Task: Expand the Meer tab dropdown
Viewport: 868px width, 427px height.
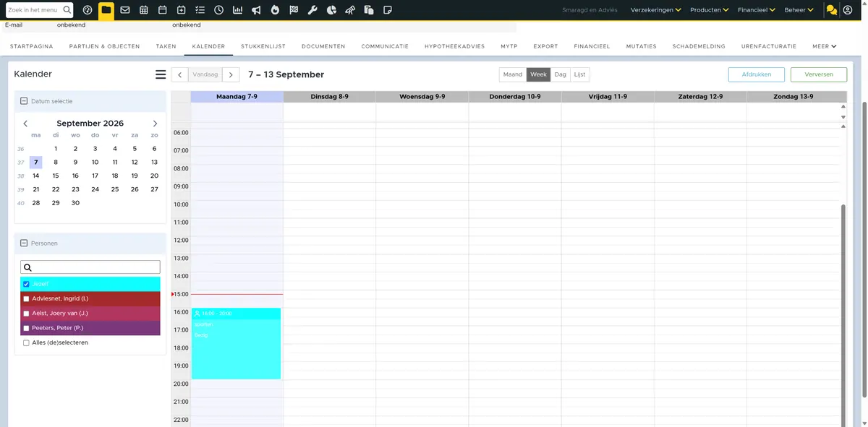Action: pos(825,46)
